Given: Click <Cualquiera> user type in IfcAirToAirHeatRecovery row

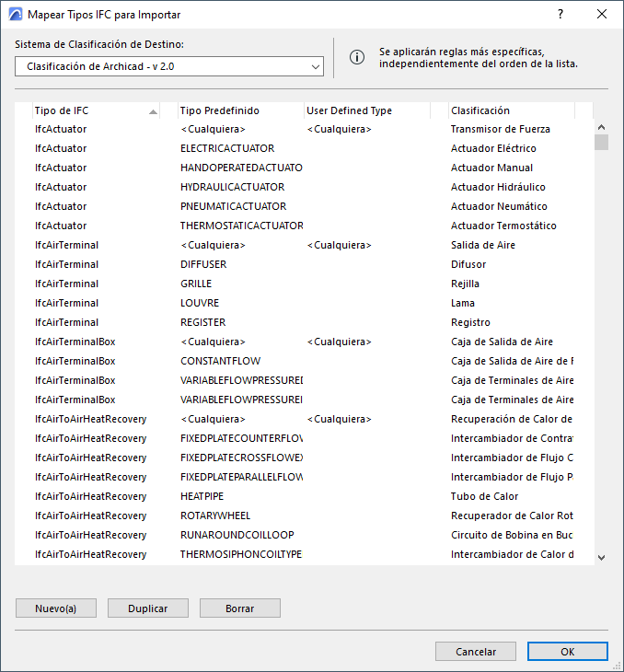Looking at the screenshot, I should 339,419.
